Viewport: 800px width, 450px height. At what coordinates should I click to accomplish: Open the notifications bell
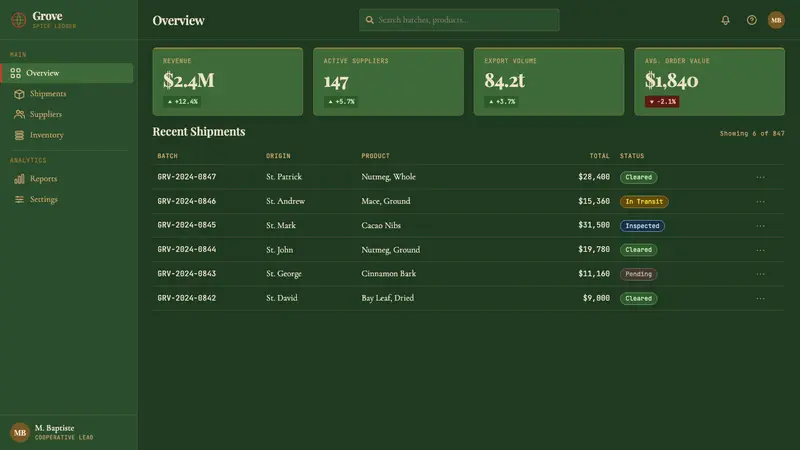725,20
